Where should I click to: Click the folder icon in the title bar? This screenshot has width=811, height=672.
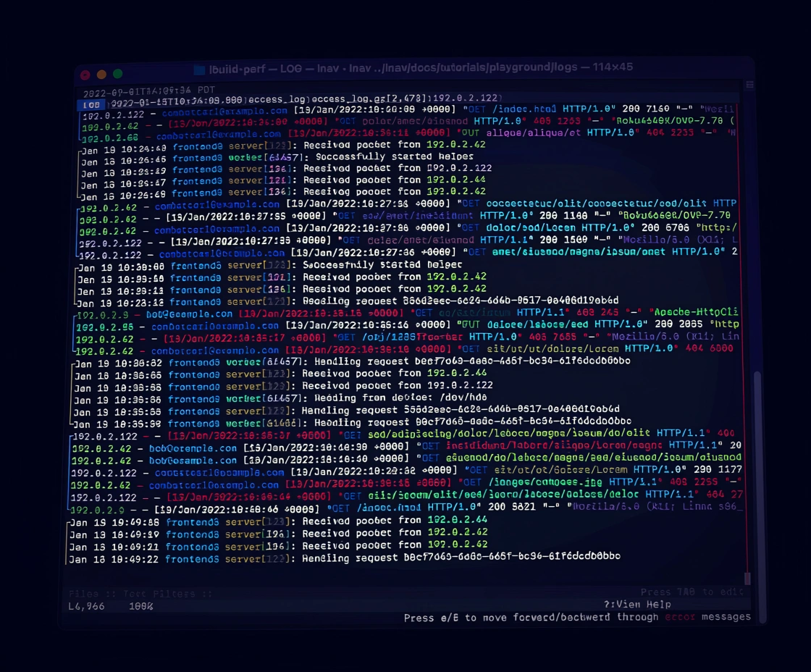point(199,69)
